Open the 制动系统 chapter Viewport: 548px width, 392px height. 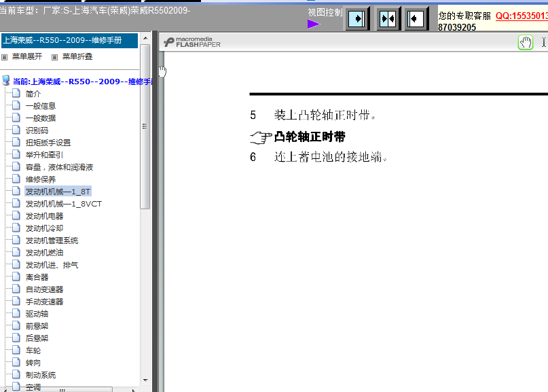coord(41,375)
